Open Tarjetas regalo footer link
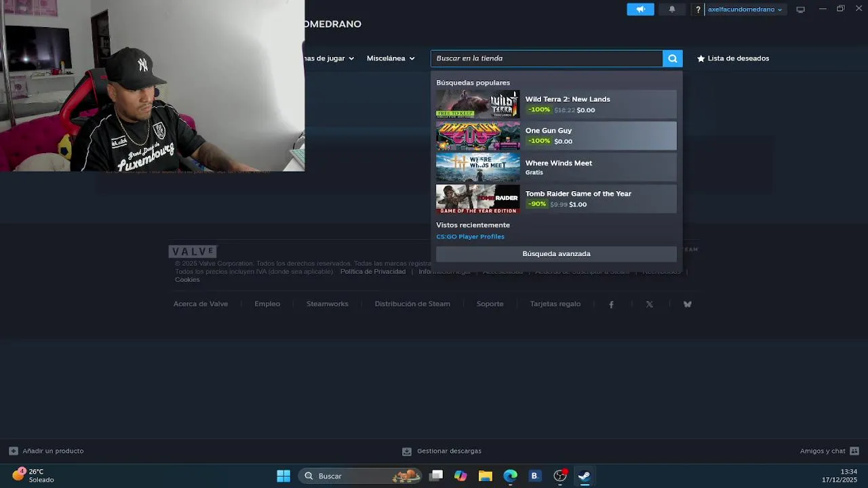The image size is (868, 488). coord(555,304)
